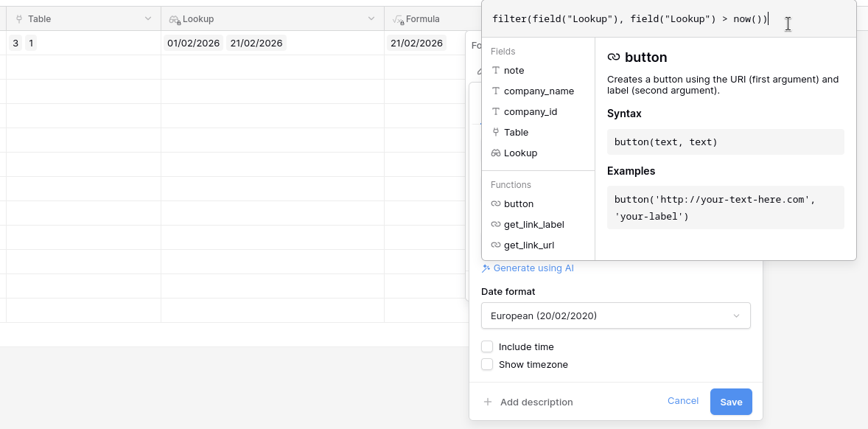Screen dimensions: 868x429
Task: Open the Date format dropdown
Action: [615, 315]
